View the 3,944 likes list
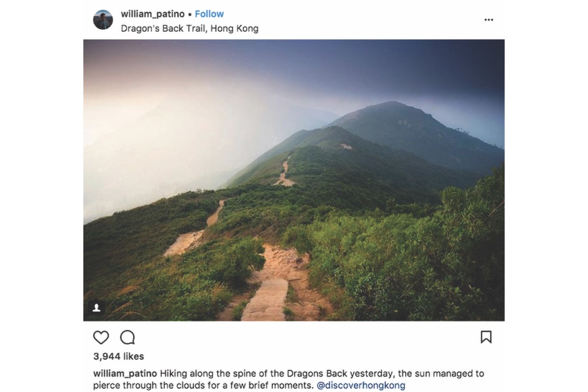Viewport: 588px width, 392px height. 119,356
